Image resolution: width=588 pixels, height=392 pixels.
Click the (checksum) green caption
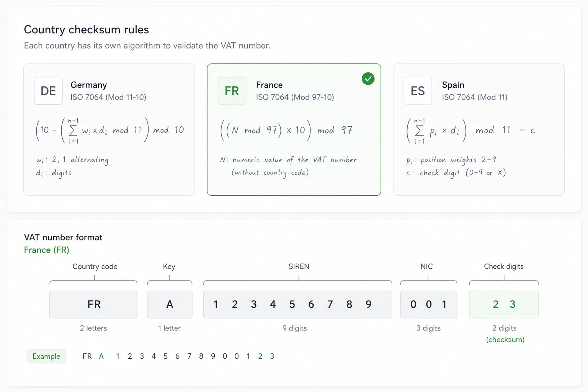click(505, 340)
